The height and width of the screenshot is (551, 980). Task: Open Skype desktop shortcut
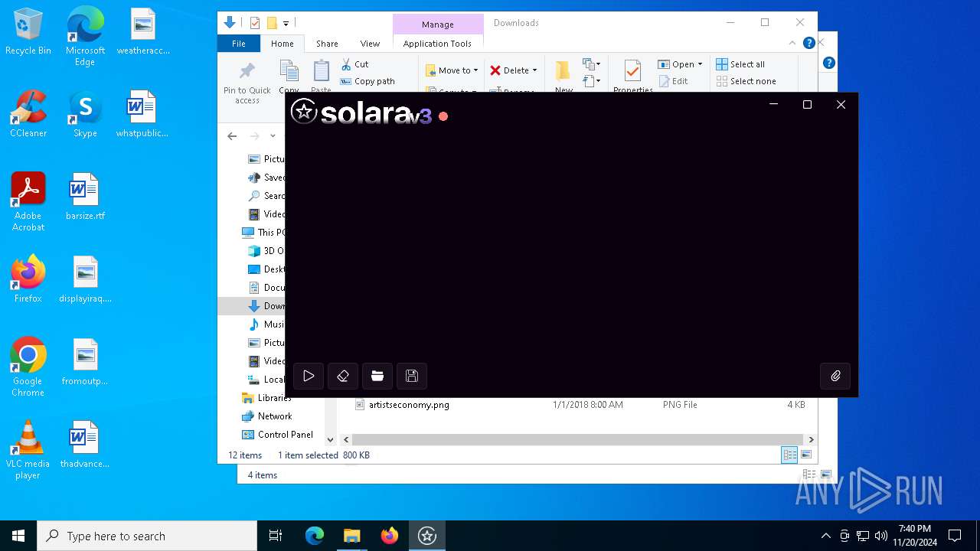(85, 115)
